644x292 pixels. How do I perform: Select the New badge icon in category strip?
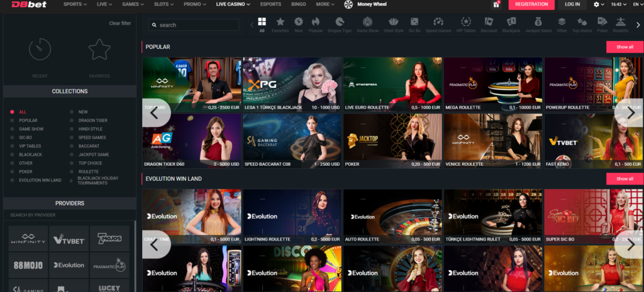(x=299, y=22)
